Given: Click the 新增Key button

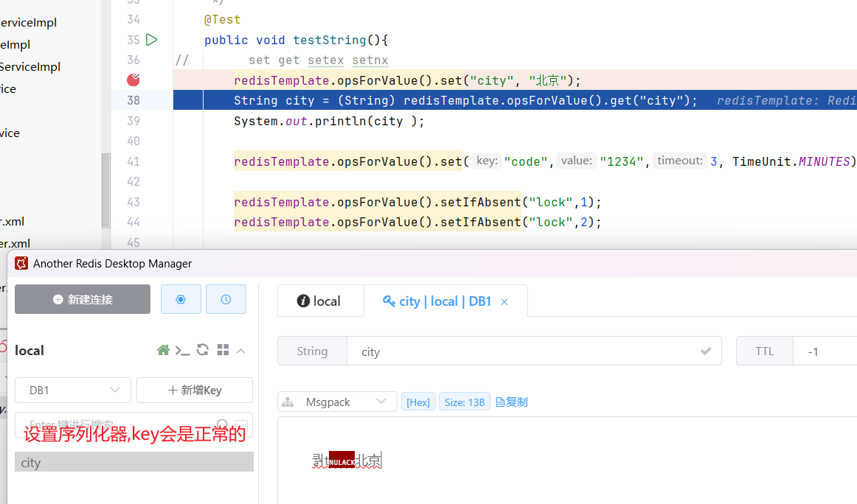Looking at the screenshot, I should click(195, 390).
